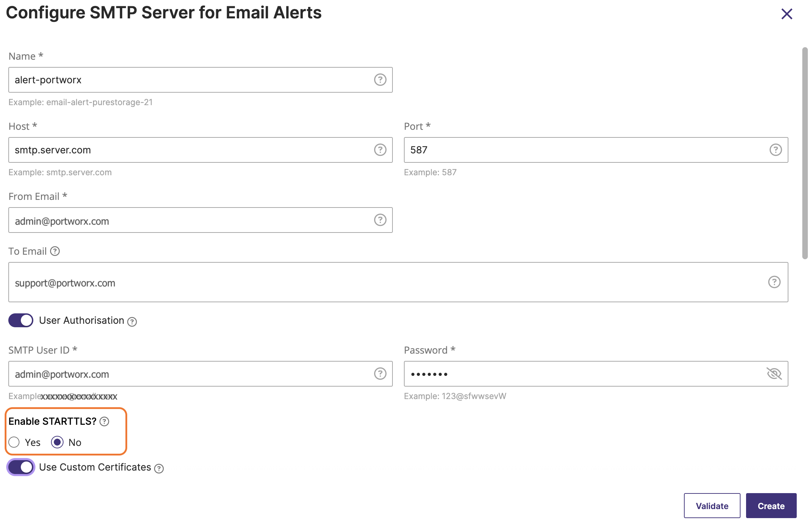Close the Configure SMTP Server dialog
The height and width of the screenshot is (524, 812).
(786, 14)
